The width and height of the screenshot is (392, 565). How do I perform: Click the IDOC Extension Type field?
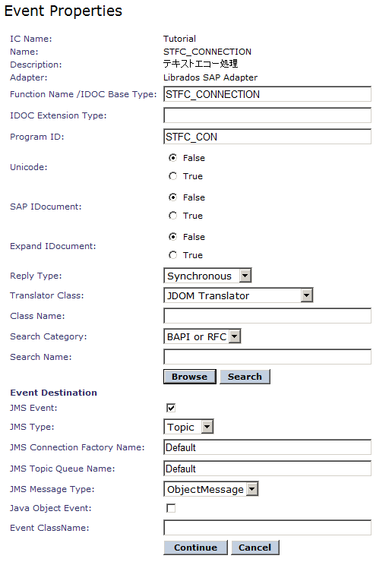click(267, 115)
